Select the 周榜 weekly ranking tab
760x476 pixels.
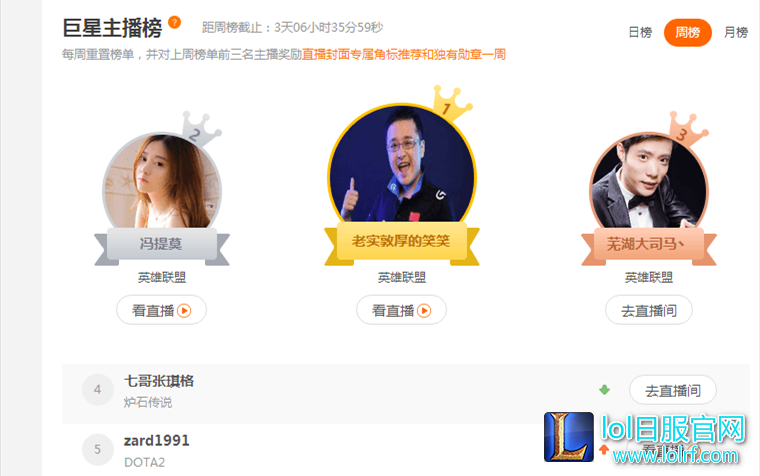687,32
